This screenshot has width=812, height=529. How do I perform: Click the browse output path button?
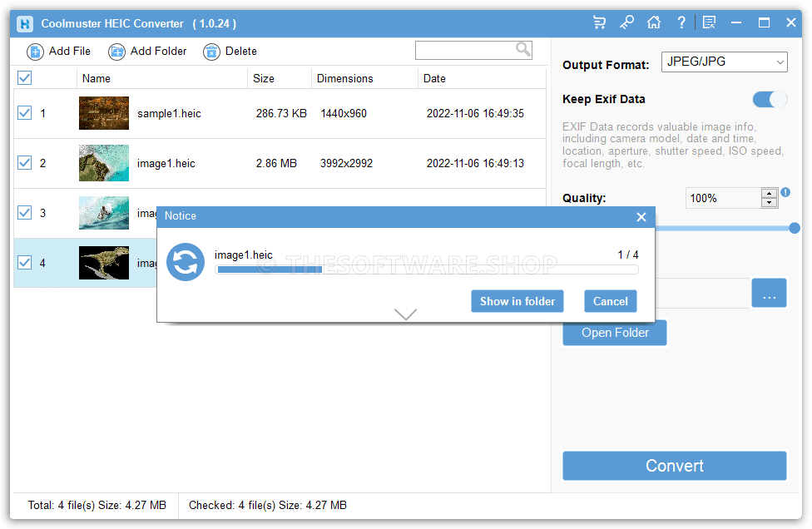769,293
